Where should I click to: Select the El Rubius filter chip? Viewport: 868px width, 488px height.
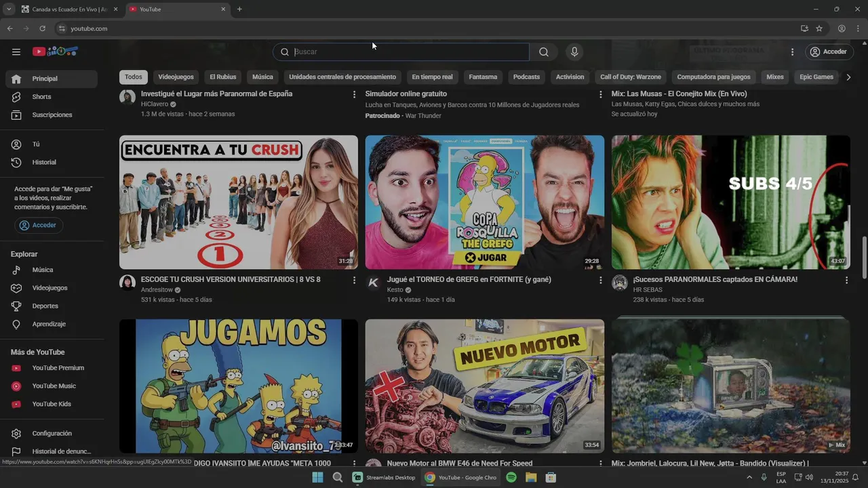(x=222, y=77)
